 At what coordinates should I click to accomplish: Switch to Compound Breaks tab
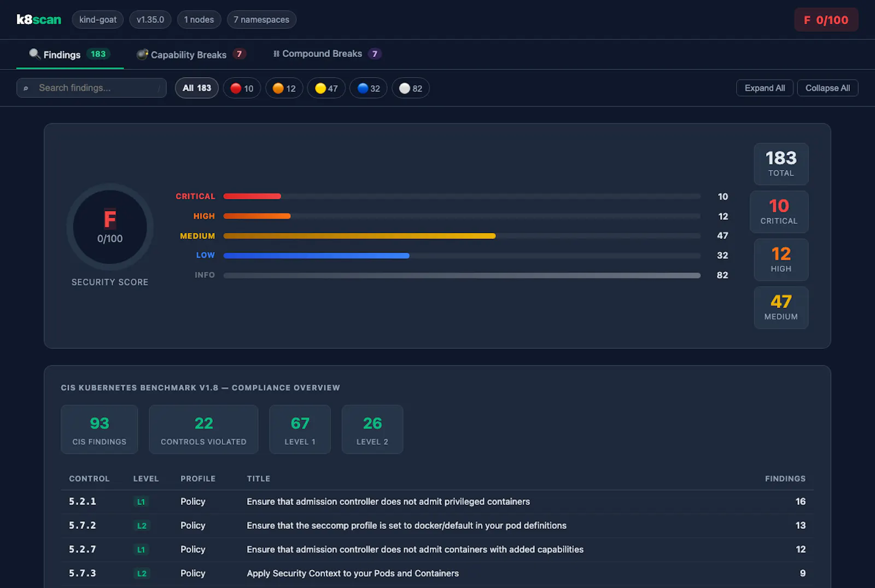pos(327,54)
